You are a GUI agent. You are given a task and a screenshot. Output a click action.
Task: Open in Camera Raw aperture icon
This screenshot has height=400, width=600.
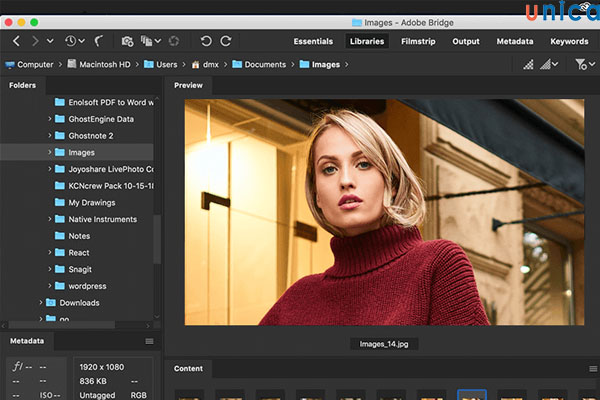coord(174,41)
